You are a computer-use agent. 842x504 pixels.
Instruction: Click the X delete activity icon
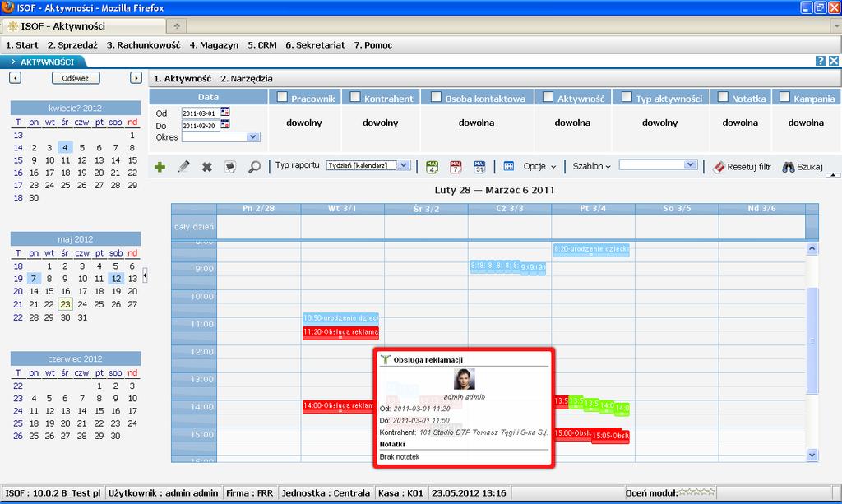point(206,168)
